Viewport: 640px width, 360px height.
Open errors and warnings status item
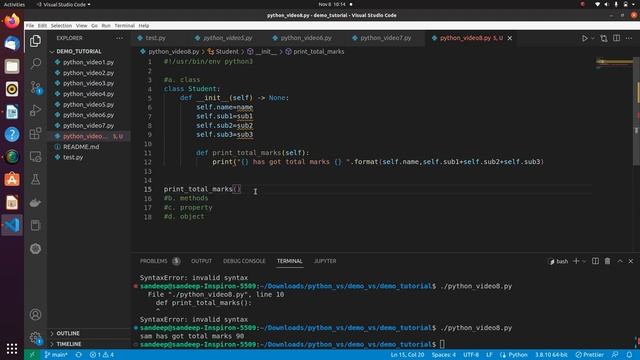[102, 355]
